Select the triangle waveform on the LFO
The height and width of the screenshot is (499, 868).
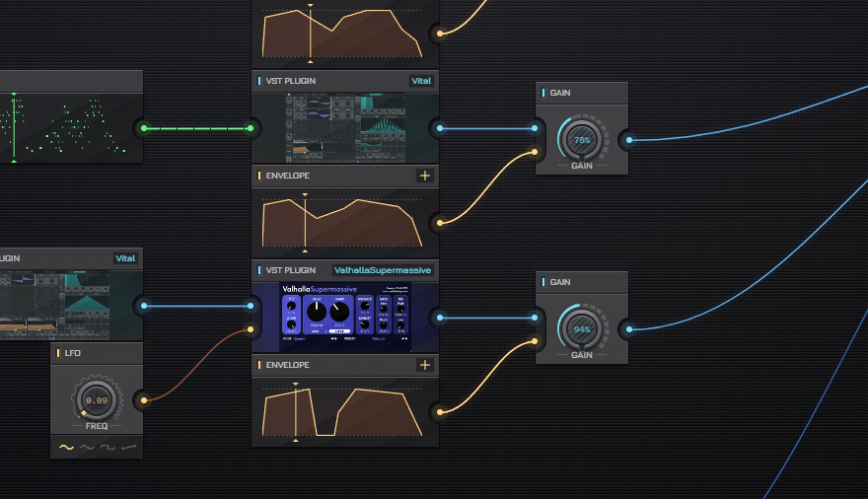tap(87, 447)
